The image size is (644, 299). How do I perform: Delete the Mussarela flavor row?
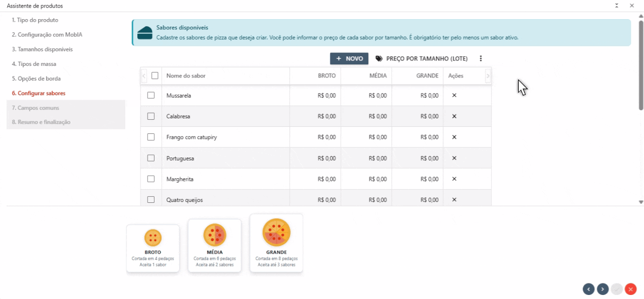pyautogui.click(x=454, y=96)
